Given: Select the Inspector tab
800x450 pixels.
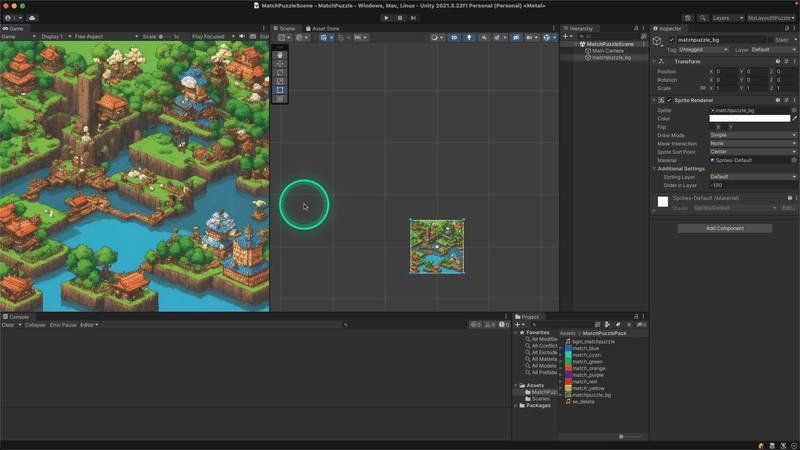Looking at the screenshot, I should 667,29.
